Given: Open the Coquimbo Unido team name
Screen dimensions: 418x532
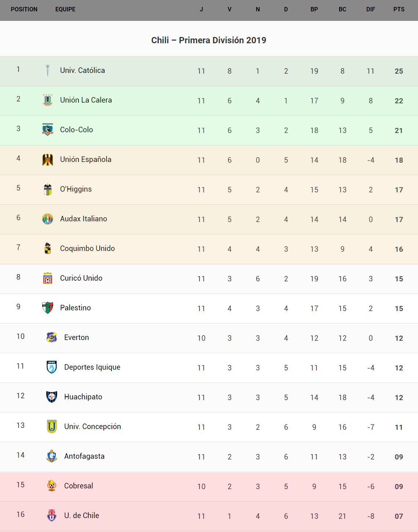Looking at the screenshot, I should click(x=87, y=248).
